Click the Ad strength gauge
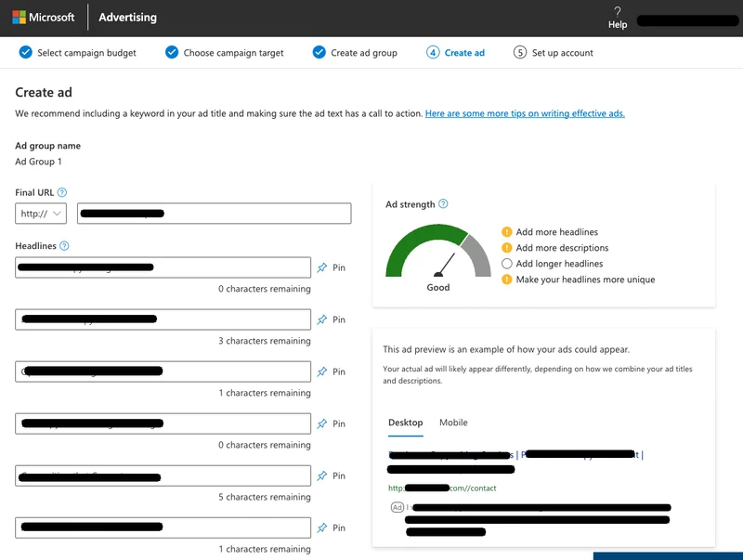Image resolution: width=743 pixels, height=560 pixels. pyautogui.click(x=437, y=253)
